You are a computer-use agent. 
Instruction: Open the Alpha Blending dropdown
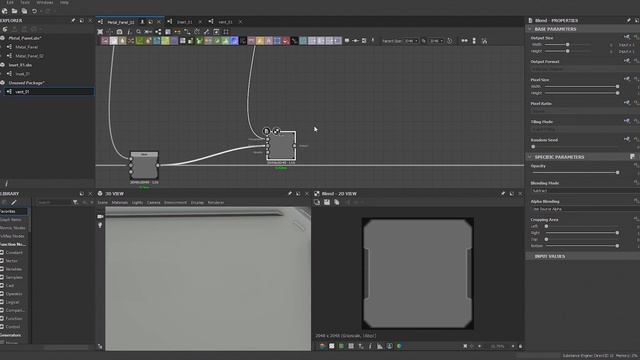pyautogui.click(x=584, y=209)
